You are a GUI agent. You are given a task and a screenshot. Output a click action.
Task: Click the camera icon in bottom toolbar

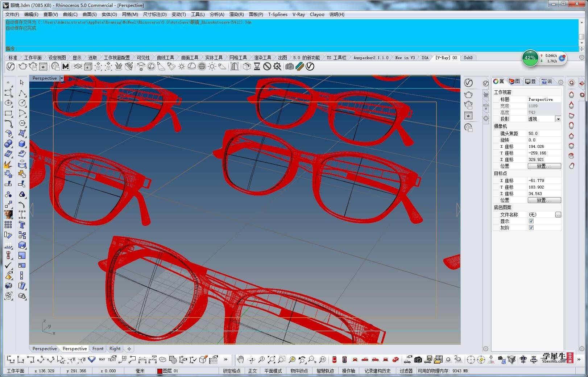coord(418,360)
